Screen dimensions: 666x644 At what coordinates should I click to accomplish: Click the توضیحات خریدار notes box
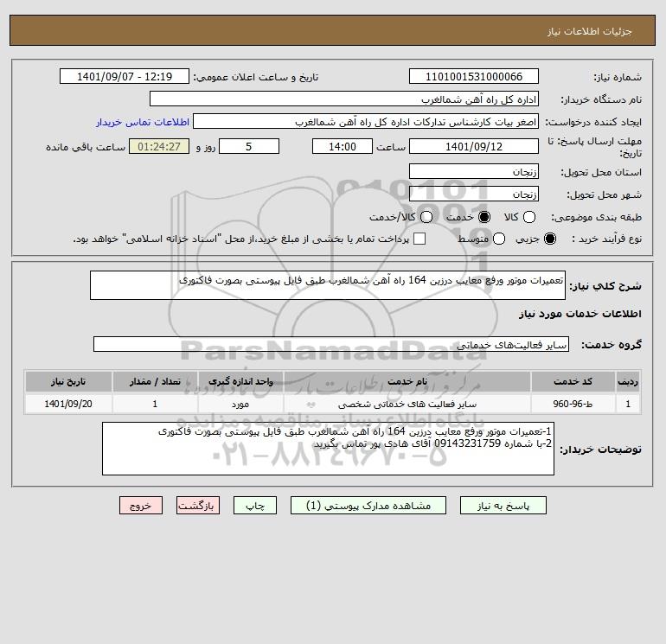[x=328, y=449]
